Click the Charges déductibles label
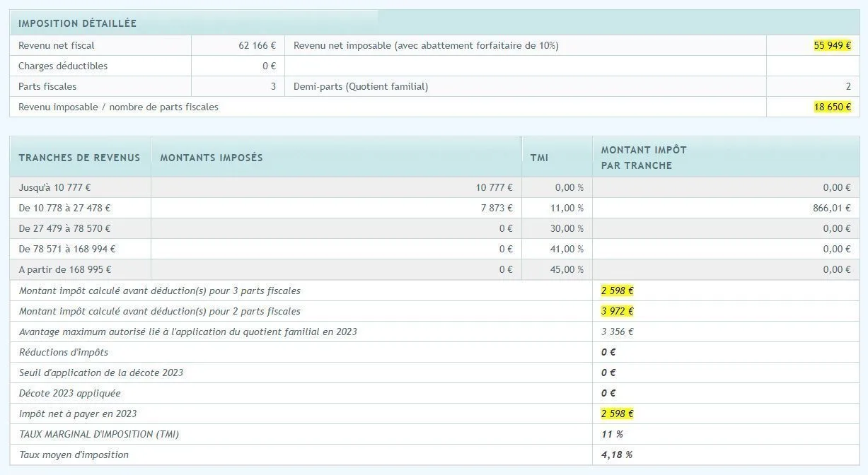This screenshot has width=868, height=475. [63, 66]
